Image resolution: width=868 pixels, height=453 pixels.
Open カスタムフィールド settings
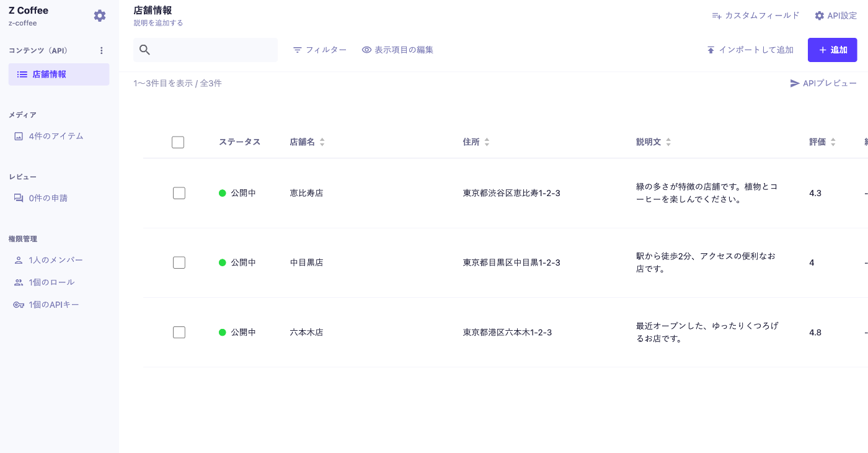pyautogui.click(x=756, y=15)
